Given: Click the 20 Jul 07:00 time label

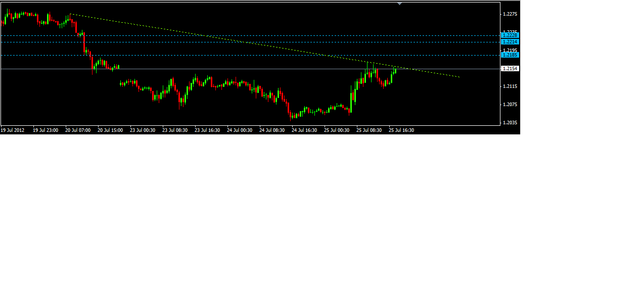Looking at the screenshot, I should pos(78,130).
